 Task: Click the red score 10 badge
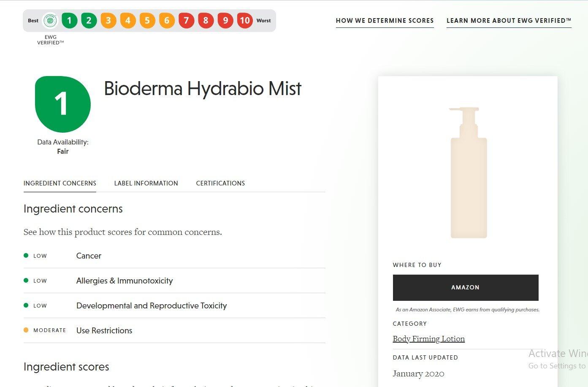(245, 20)
